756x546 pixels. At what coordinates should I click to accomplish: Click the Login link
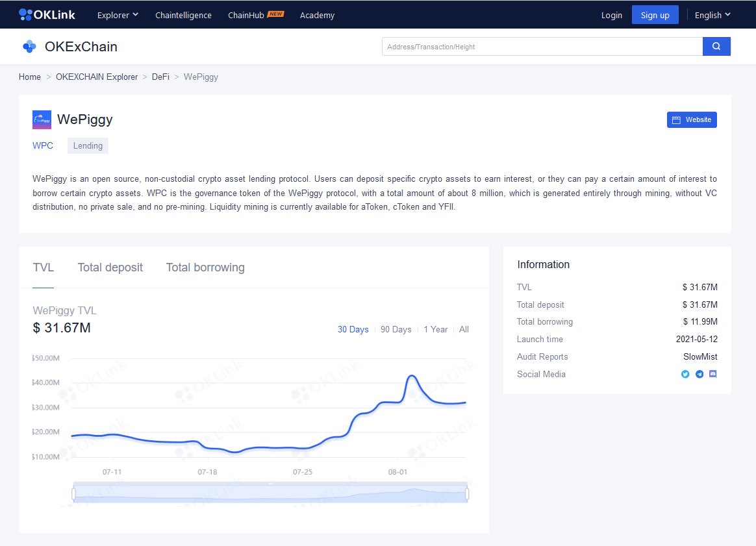[611, 15]
